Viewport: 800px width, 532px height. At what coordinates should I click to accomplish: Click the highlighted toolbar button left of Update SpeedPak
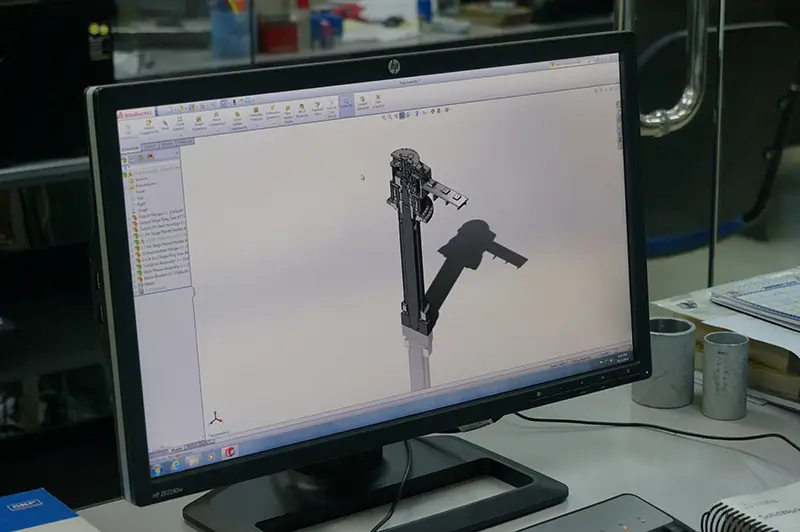click(x=347, y=102)
